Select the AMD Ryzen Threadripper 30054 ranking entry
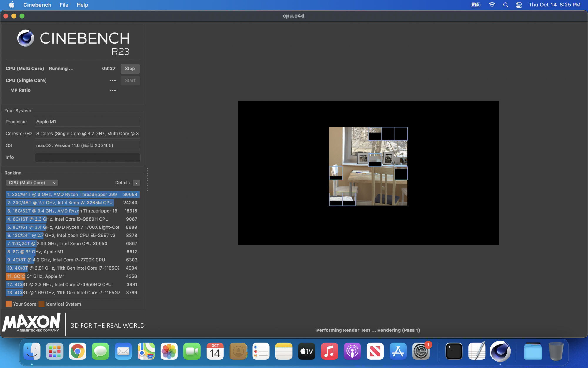588x368 pixels. (x=72, y=195)
